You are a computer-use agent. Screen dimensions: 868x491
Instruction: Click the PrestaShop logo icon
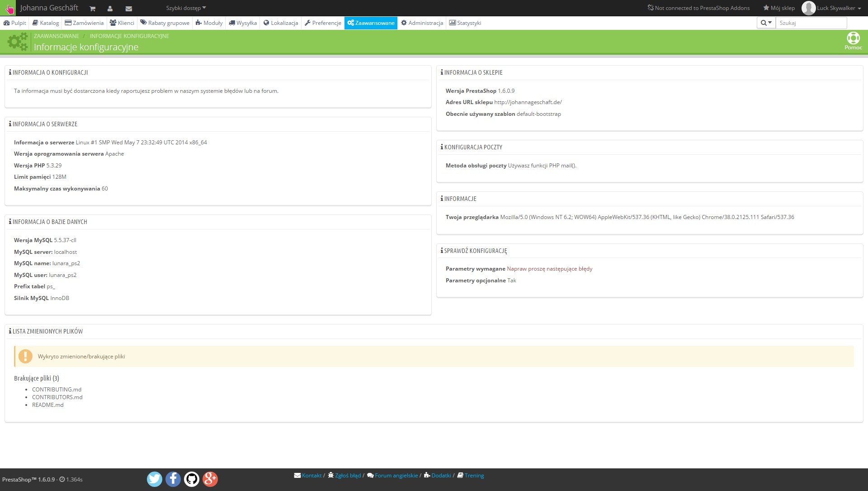9,8
